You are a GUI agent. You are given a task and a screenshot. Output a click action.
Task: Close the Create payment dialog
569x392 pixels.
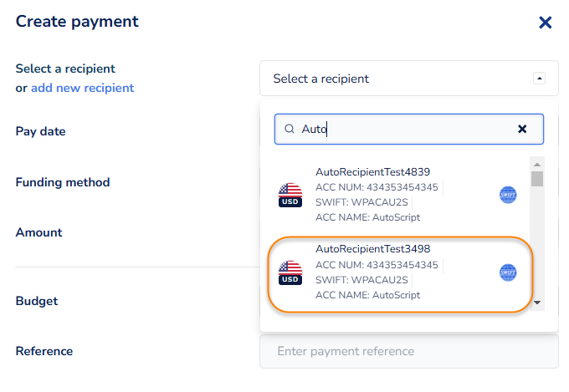pos(545,23)
